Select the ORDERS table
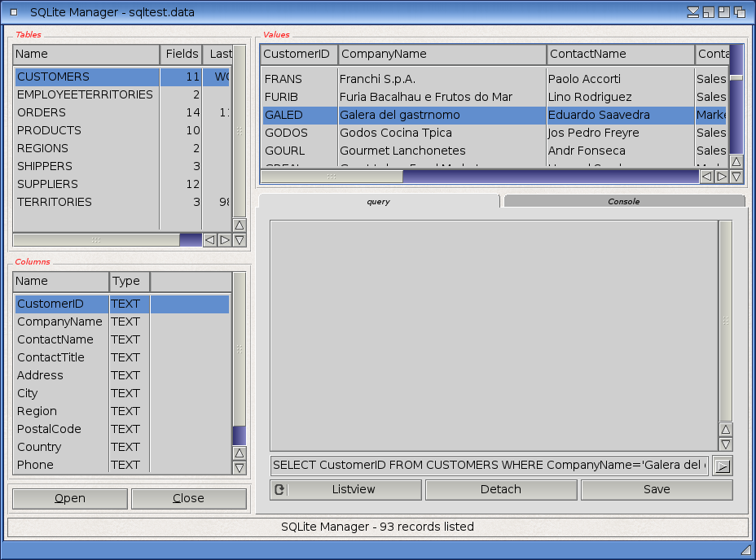Image resolution: width=756 pixels, height=560 pixels. pyautogui.click(x=121, y=113)
